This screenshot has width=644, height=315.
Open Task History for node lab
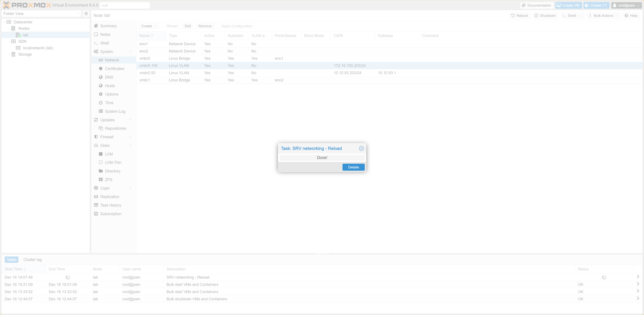(110, 205)
